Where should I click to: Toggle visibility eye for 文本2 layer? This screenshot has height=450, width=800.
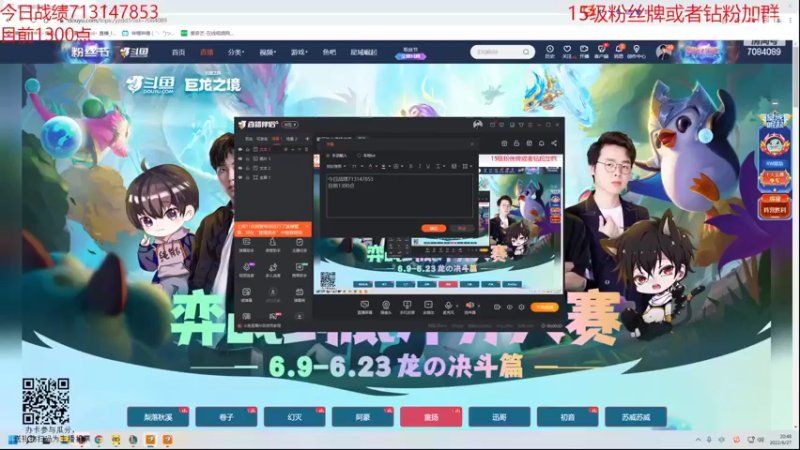click(x=240, y=168)
